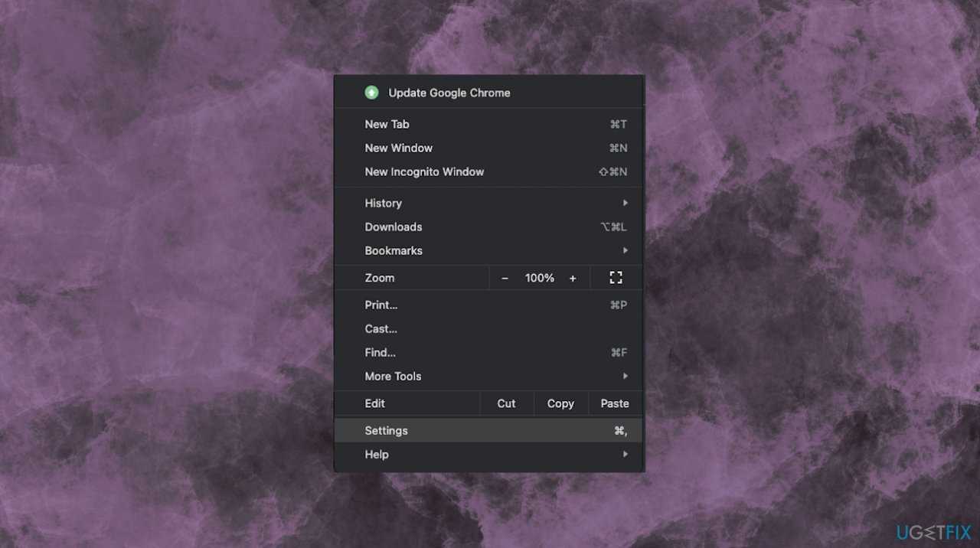
Task: Expand the History submenu
Action: [x=488, y=203]
